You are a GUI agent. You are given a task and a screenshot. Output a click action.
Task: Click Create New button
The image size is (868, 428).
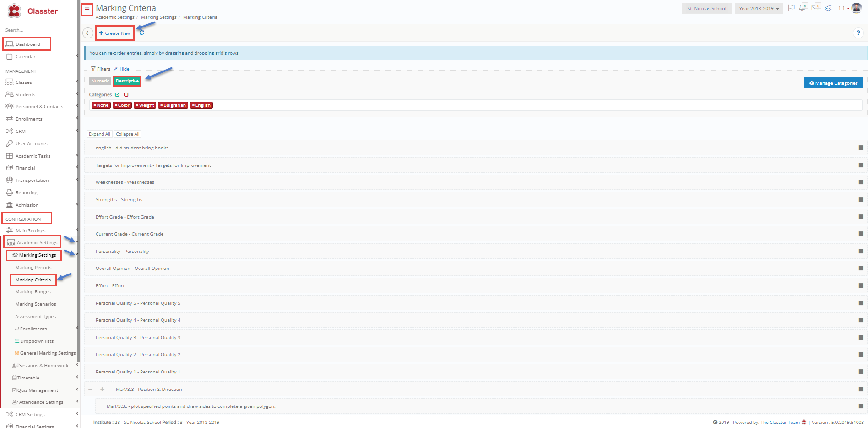[115, 33]
